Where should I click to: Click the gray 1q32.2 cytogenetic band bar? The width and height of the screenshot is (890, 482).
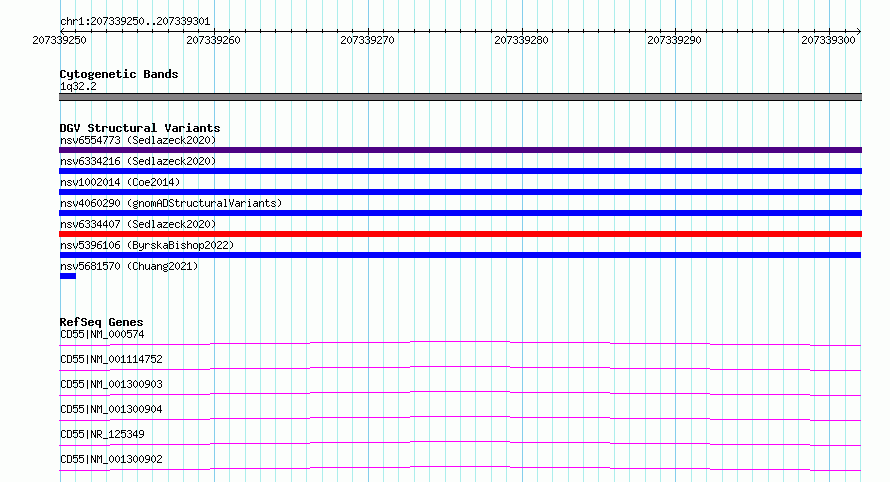coord(460,97)
